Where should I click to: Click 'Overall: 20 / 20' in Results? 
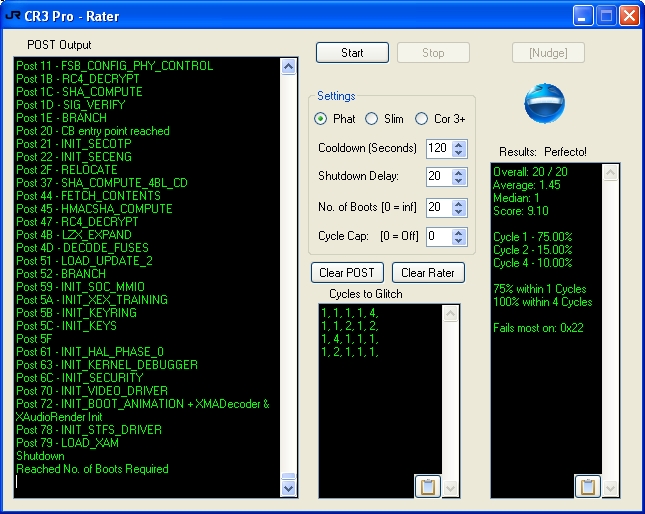[x=530, y=172]
